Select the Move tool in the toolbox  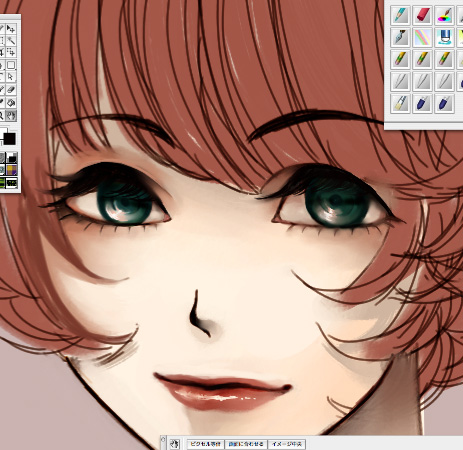pyautogui.click(x=11, y=29)
